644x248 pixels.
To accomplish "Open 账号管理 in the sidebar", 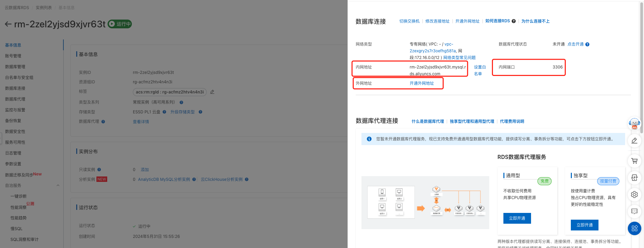I will pos(13,56).
